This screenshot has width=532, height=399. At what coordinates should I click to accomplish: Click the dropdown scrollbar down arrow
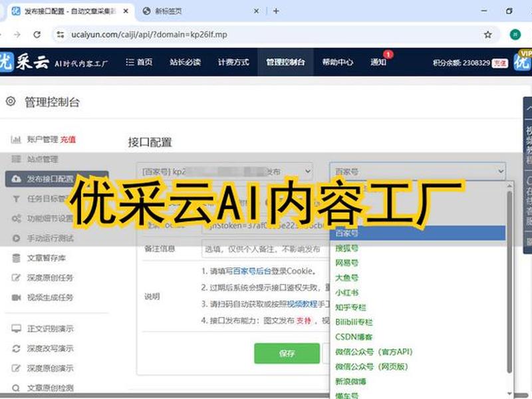click(509, 394)
